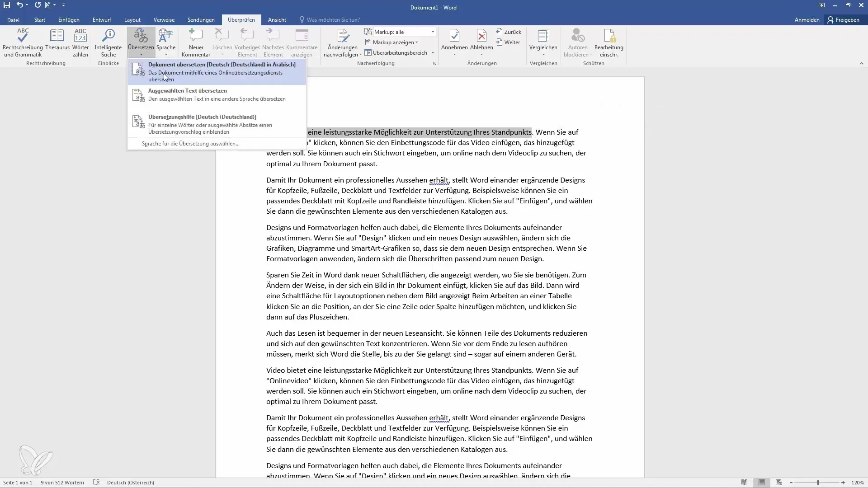
Task: Click Deutsch (Österreich) language indicator
Action: pos(131,483)
